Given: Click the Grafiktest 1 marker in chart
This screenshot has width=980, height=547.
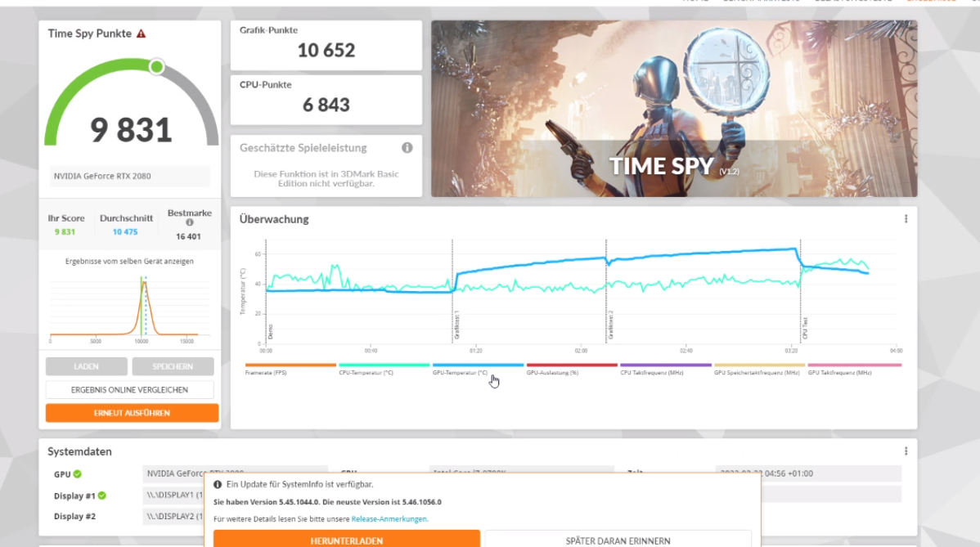Looking at the screenshot, I should pos(457,325).
